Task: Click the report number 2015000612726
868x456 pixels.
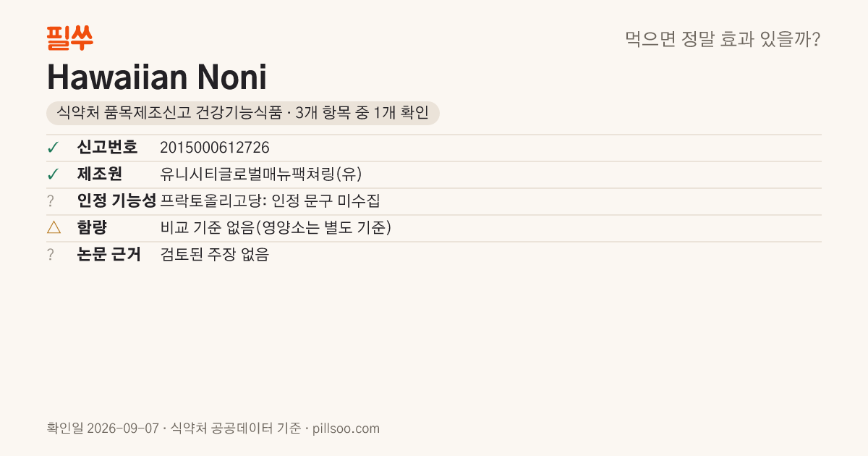Action: tap(215, 148)
